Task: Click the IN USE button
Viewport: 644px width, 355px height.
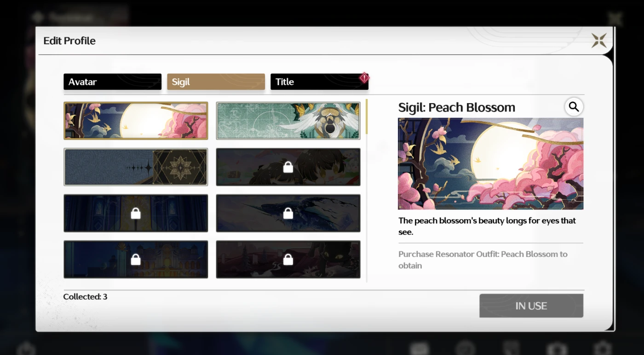Action: [531, 306]
